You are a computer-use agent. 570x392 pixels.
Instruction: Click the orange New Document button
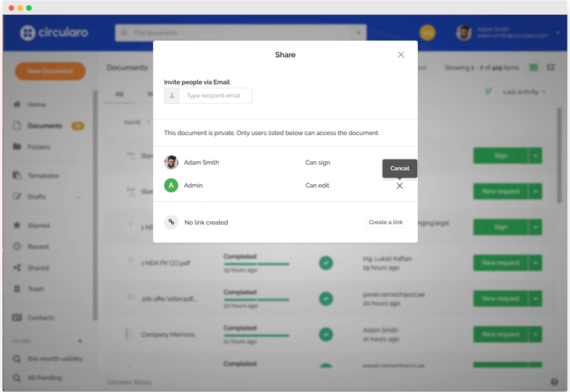50,71
